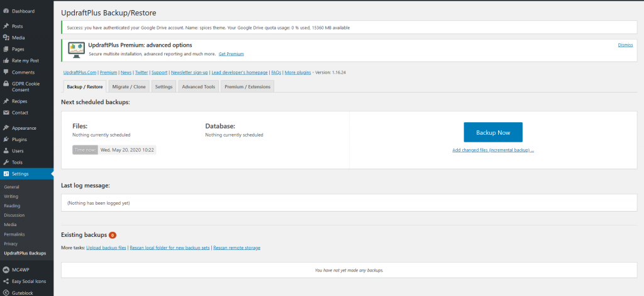Viewport: 644px width, 296px height.
Task: Open Reading settings submenu item
Action: pyautogui.click(x=12, y=206)
